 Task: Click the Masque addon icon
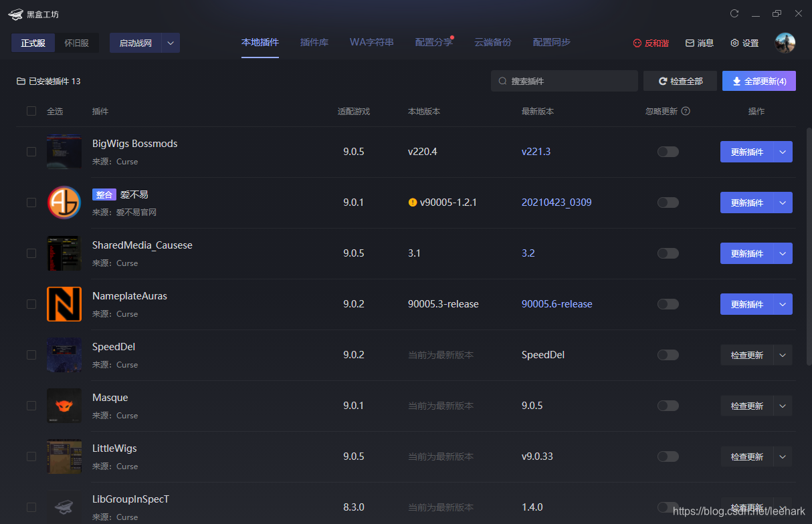point(64,406)
